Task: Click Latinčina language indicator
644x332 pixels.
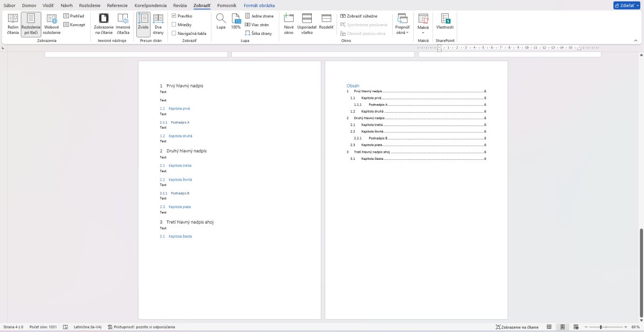Action: [87, 327]
